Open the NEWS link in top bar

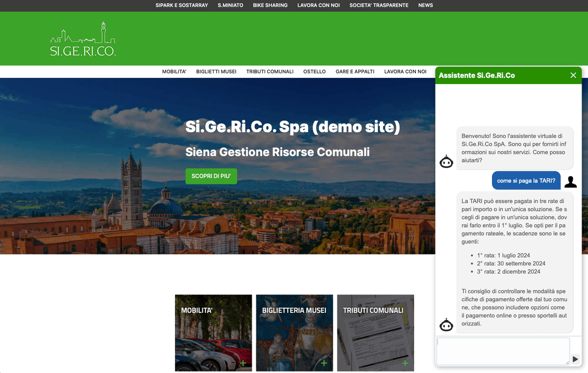pyautogui.click(x=425, y=5)
